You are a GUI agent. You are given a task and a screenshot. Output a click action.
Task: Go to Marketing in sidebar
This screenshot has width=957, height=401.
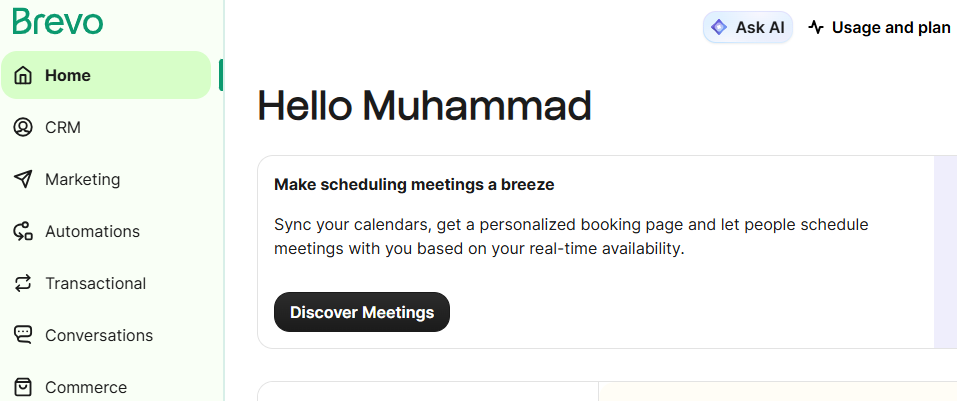click(x=82, y=180)
